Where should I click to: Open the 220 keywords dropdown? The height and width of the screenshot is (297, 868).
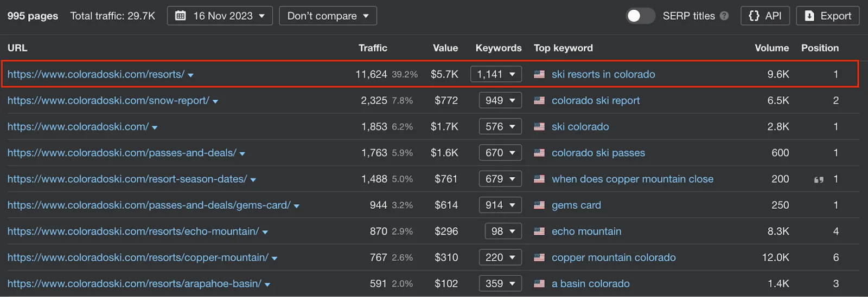tap(500, 257)
